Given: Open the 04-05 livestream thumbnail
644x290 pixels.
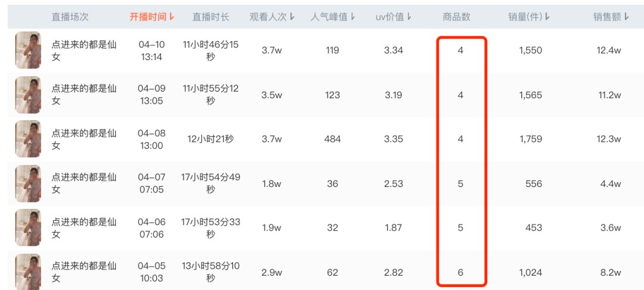Looking at the screenshot, I should tap(29, 272).
